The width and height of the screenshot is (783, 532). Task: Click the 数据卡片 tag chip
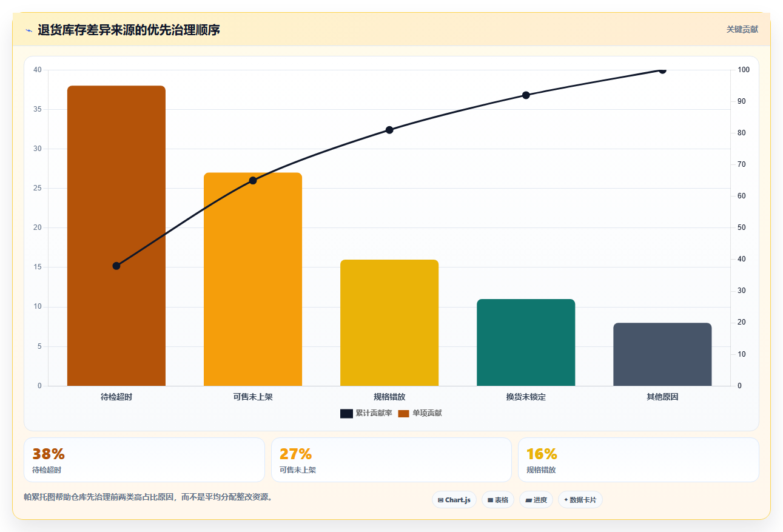point(580,500)
